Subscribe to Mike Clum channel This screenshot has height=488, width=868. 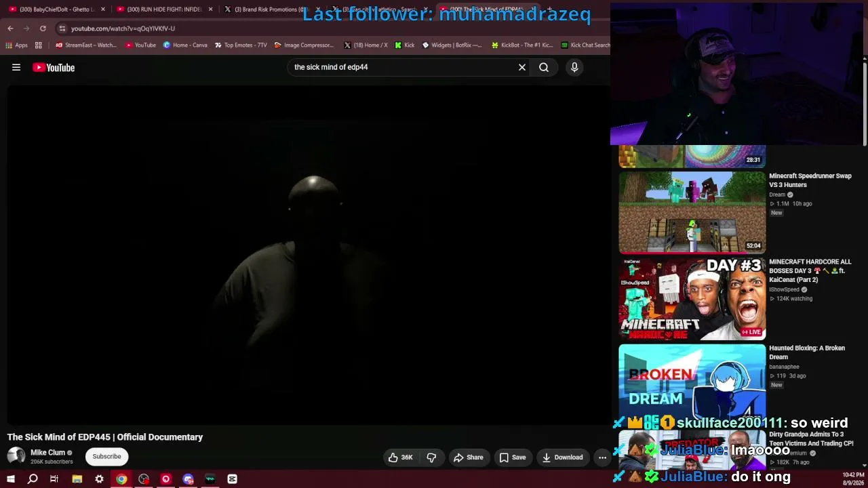click(106, 456)
